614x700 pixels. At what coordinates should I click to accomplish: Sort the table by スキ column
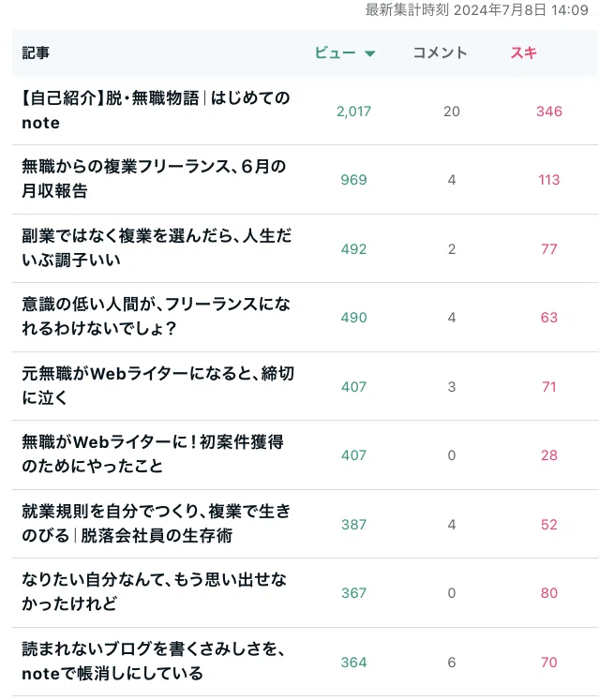[524, 52]
